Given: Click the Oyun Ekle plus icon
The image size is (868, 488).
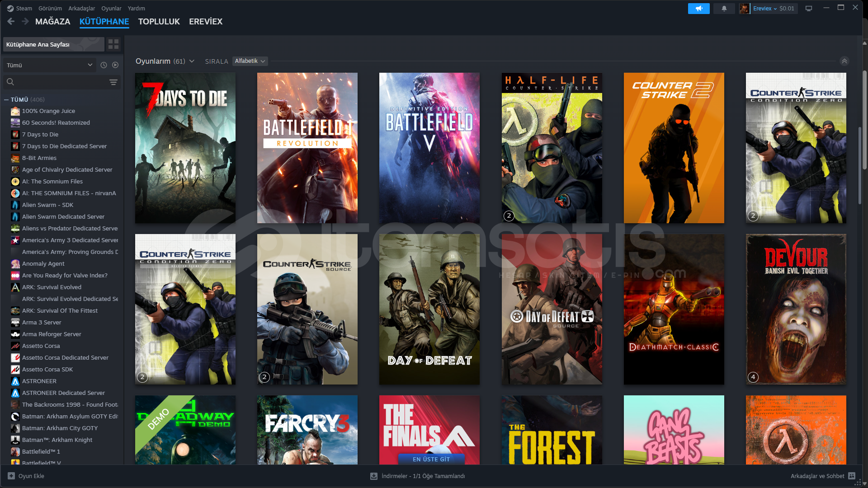Looking at the screenshot, I should [x=11, y=476].
